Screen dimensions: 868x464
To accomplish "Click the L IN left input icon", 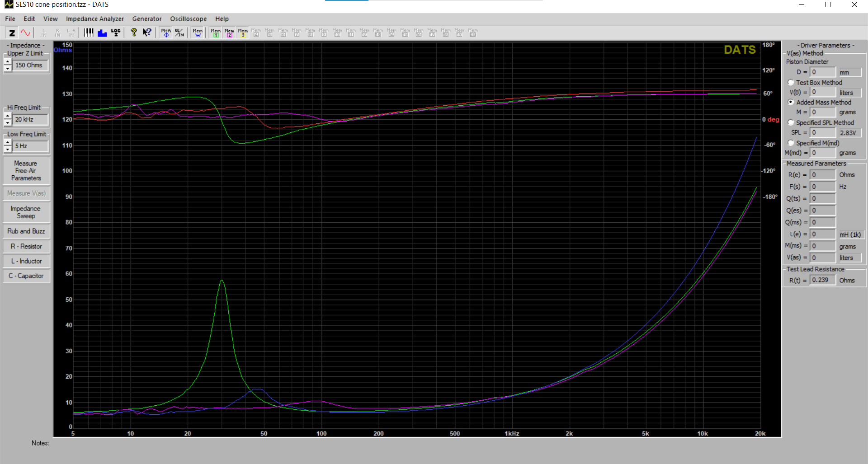I will [x=44, y=33].
